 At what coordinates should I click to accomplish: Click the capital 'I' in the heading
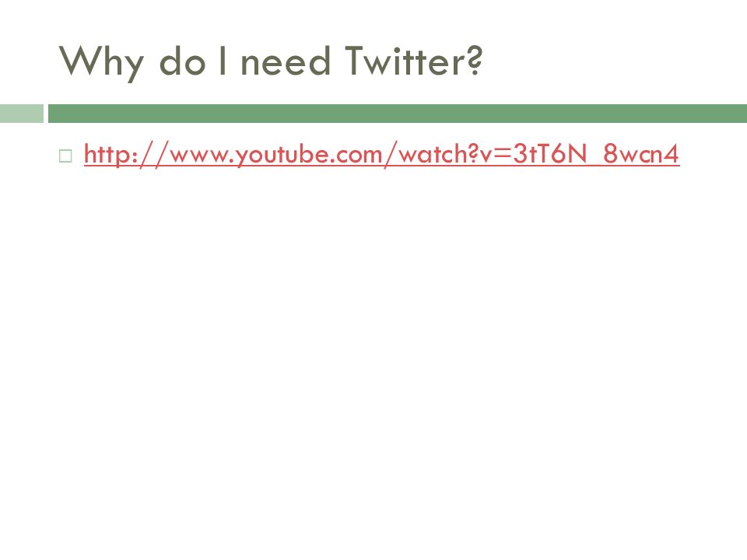pyautogui.click(x=222, y=61)
